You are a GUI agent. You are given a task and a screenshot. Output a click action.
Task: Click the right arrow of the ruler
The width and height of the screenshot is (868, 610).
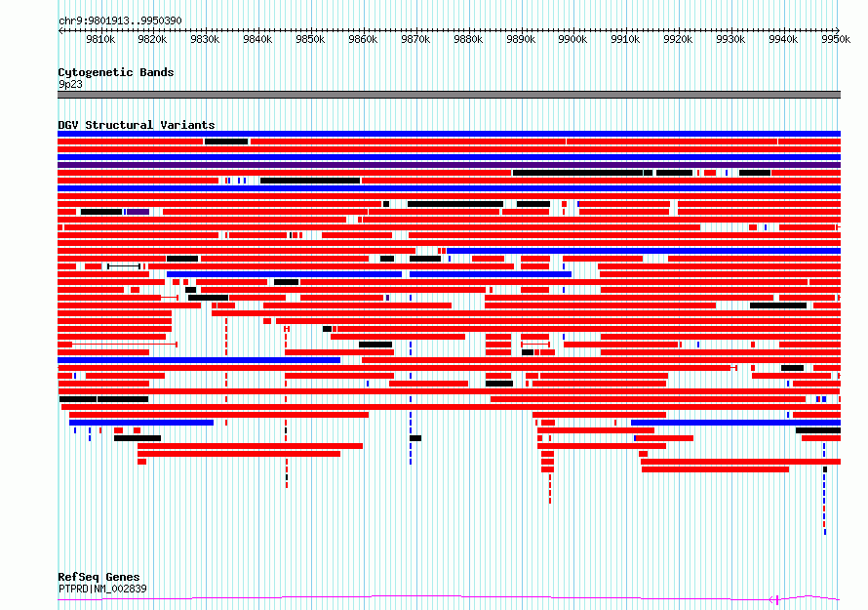[838, 30]
